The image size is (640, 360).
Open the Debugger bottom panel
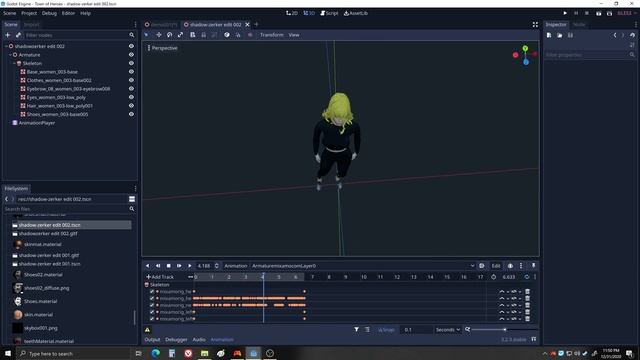coord(176,340)
